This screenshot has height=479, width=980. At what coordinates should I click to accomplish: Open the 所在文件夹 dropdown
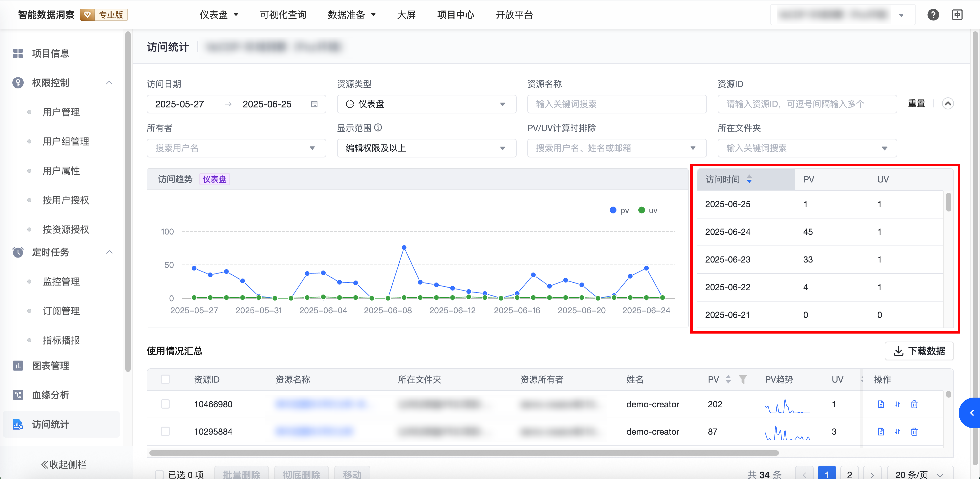point(807,148)
